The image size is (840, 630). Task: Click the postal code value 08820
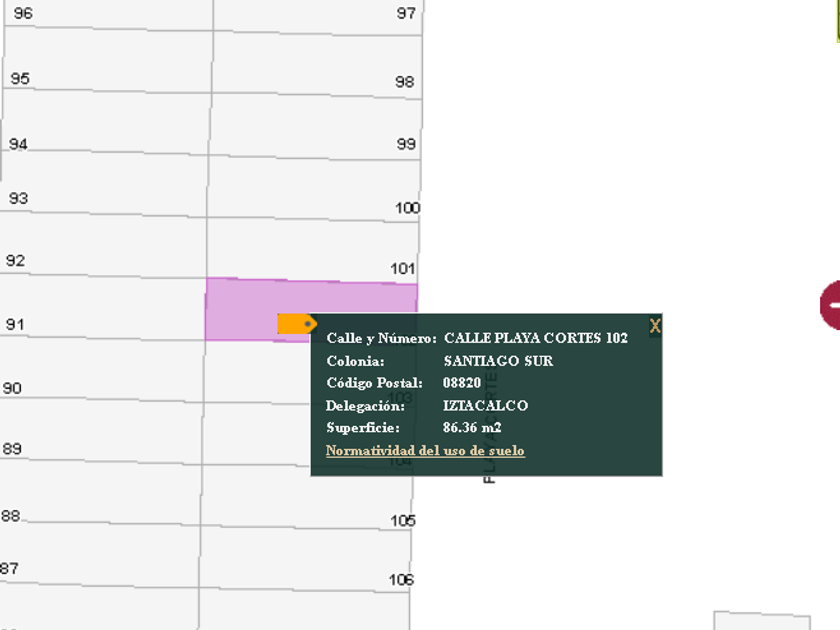point(462,383)
